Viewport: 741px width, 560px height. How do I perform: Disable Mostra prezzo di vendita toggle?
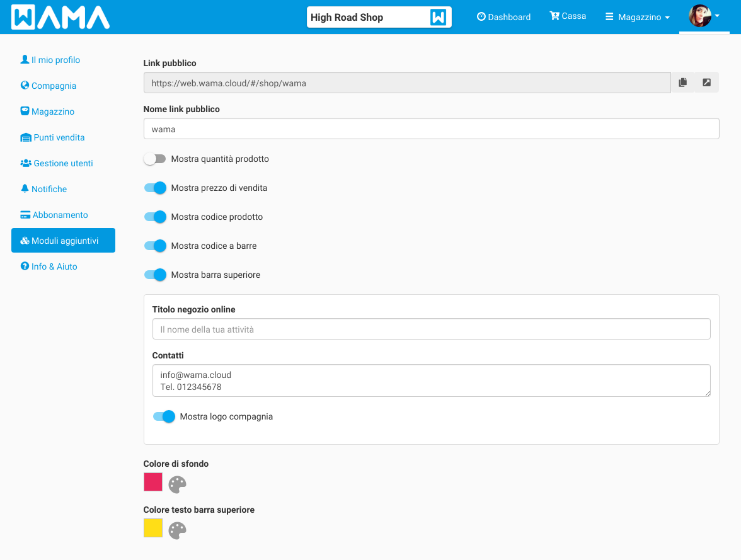[x=155, y=188]
